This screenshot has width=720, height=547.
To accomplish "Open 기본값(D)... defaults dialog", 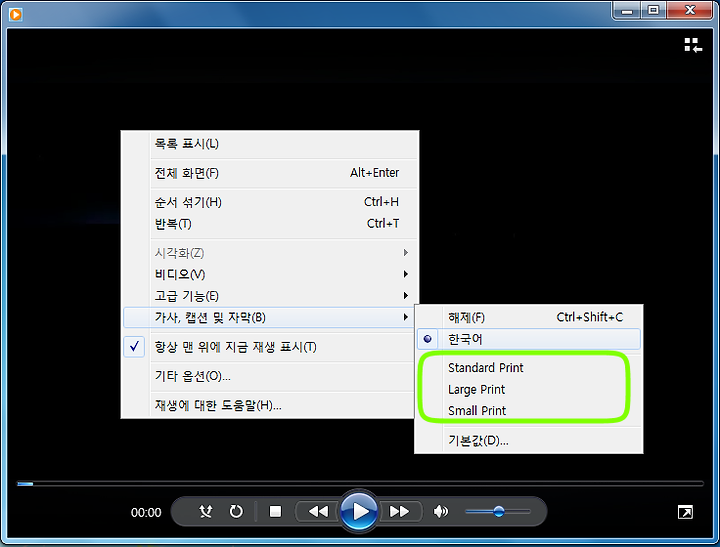I will (x=529, y=440).
